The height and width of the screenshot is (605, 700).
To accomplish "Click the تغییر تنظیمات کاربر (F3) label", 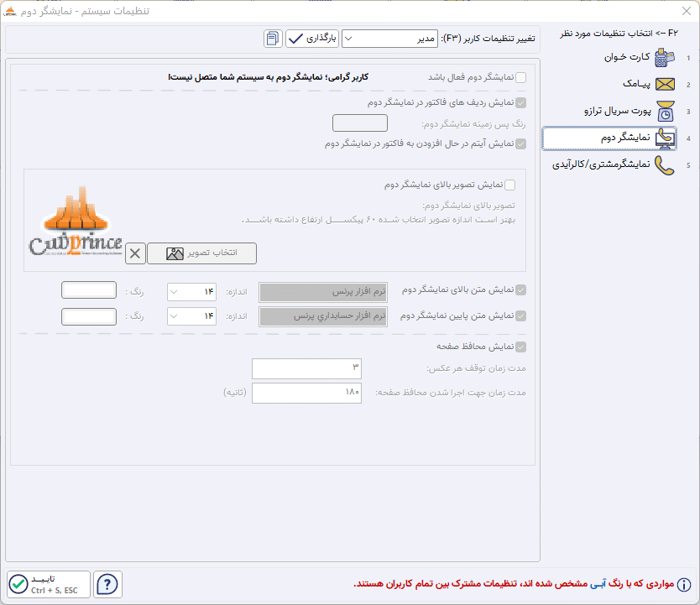I will coord(488,39).
